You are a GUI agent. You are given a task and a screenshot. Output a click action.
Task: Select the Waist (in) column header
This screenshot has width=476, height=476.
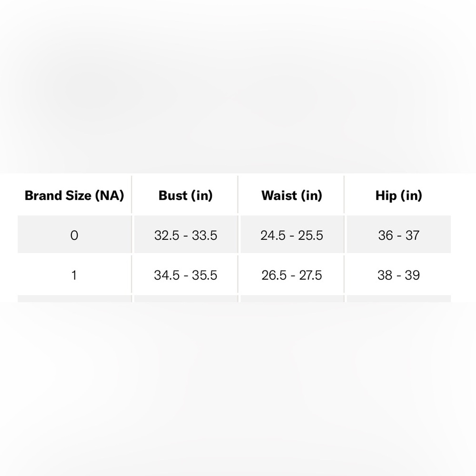[x=292, y=195]
